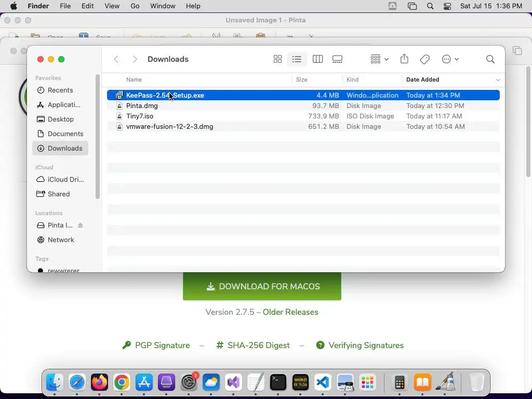This screenshot has width=532, height=399.
Task: Switch Finder to gallery view
Action: pyautogui.click(x=337, y=59)
